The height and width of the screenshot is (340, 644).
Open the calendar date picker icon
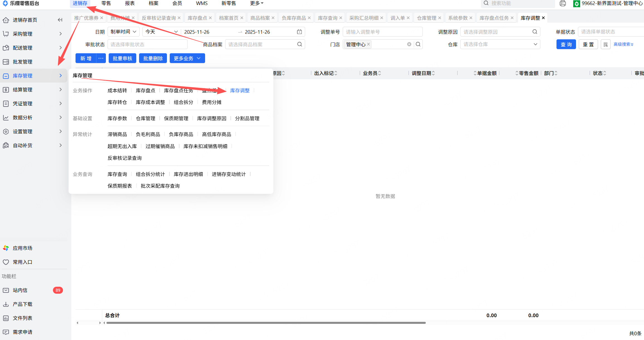[x=299, y=32]
